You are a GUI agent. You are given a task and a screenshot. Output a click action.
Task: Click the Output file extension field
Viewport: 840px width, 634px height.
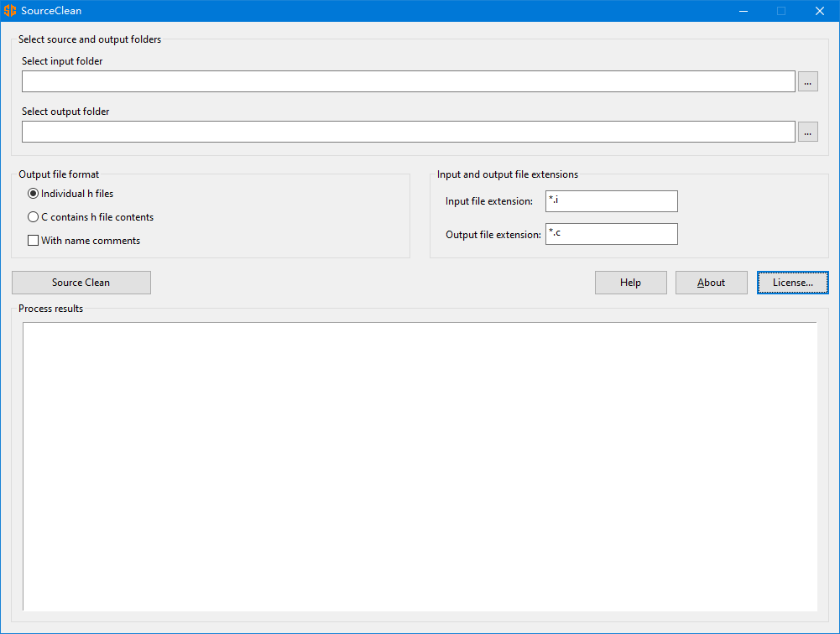(611, 234)
